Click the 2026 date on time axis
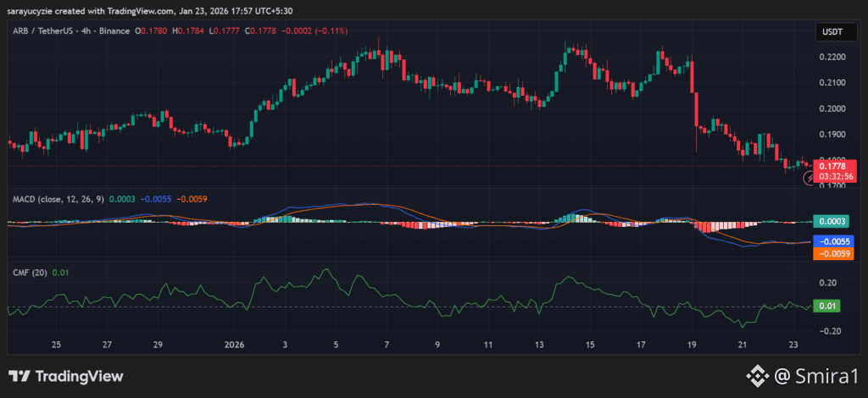This screenshot has width=868, height=398. [x=234, y=345]
